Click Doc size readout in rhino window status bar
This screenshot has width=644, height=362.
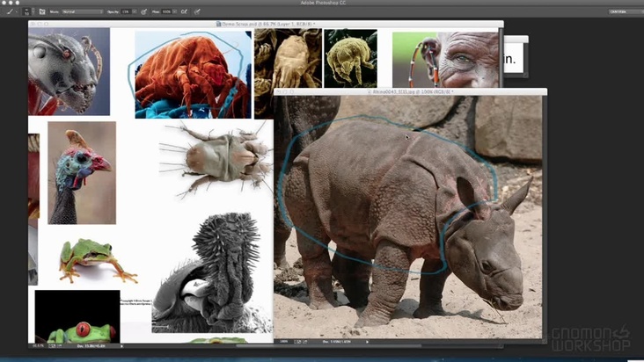click(x=337, y=341)
